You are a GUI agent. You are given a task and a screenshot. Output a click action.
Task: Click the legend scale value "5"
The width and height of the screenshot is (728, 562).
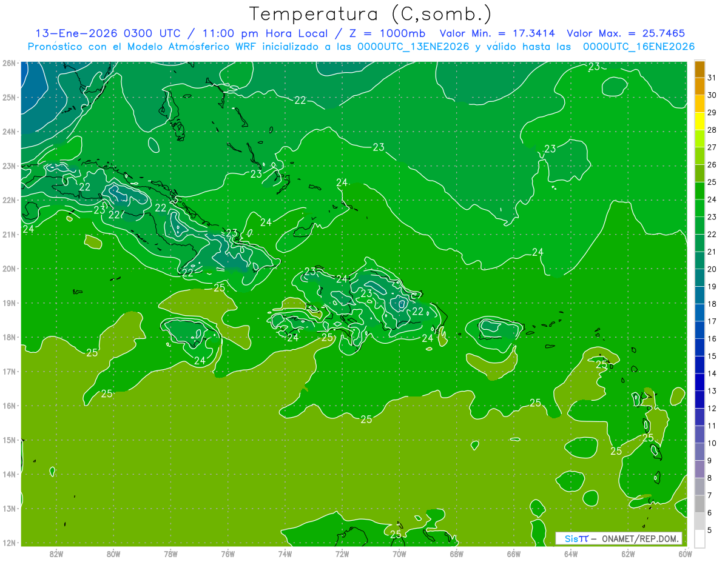pos(710,530)
